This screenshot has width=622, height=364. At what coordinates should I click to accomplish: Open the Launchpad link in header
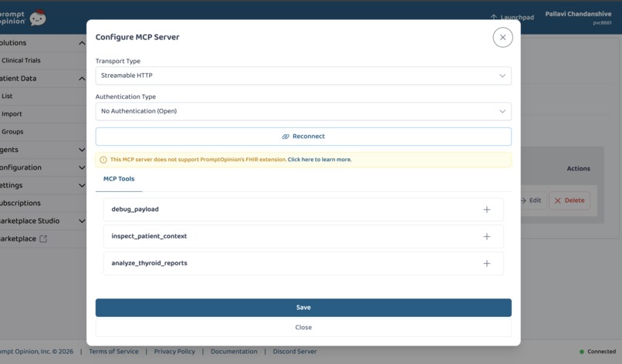click(x=512, y=17)
